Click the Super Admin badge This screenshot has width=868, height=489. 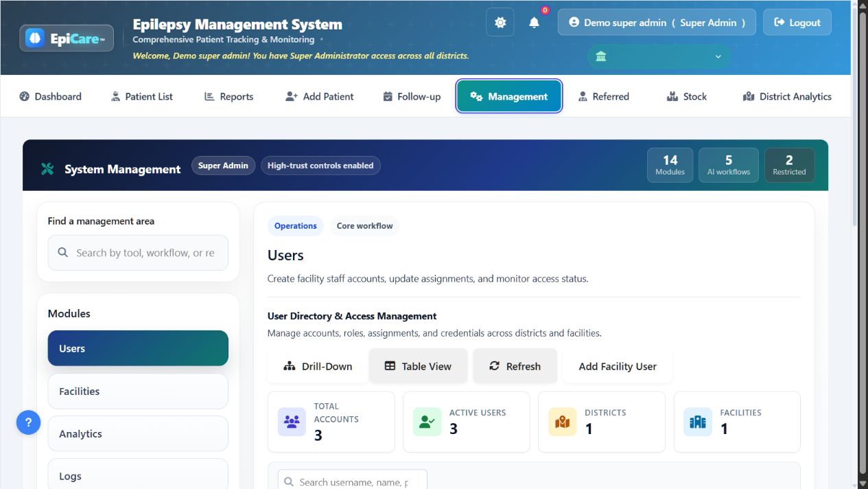pos(224,166)
